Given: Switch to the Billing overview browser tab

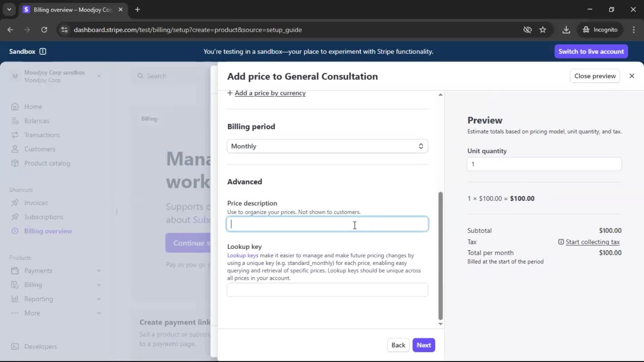Looking at the screenshot, I should 72,10.
